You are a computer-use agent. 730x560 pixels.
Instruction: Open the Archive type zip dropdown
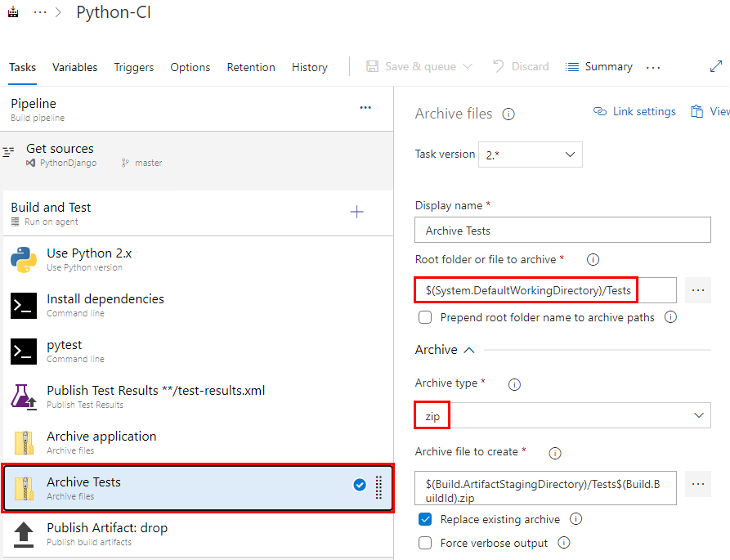562,415
